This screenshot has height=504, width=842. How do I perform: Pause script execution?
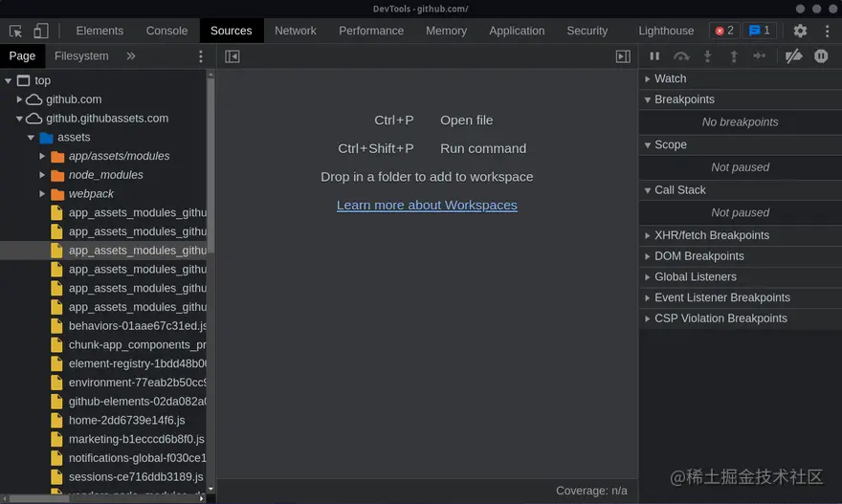pos(654,55)
